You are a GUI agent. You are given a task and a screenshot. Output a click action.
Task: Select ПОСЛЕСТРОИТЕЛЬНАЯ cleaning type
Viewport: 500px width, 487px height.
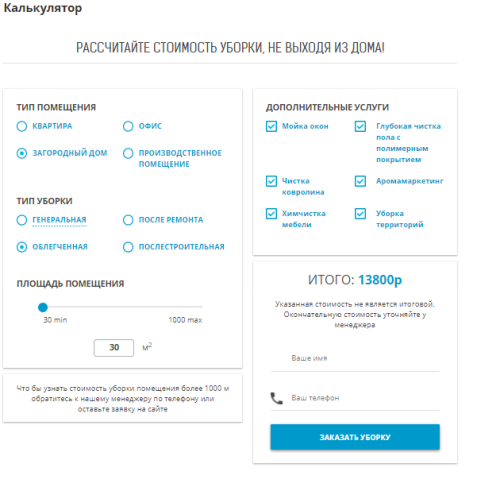[128, 247]
